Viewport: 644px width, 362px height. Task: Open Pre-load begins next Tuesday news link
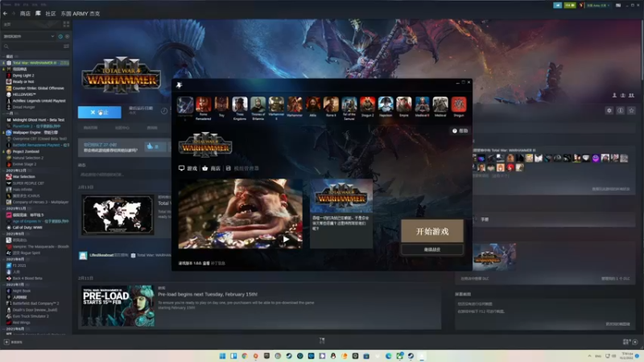click(208, 294)
